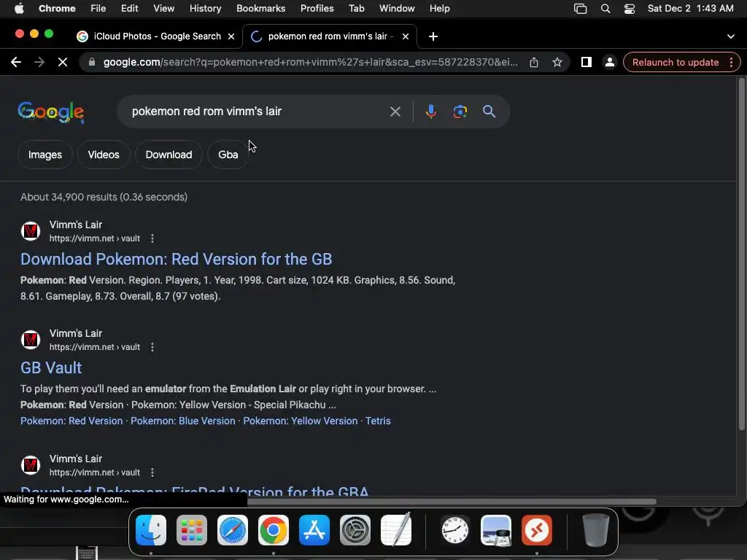
Task: Open Preview from the dock
Action: tap(496, 530)
